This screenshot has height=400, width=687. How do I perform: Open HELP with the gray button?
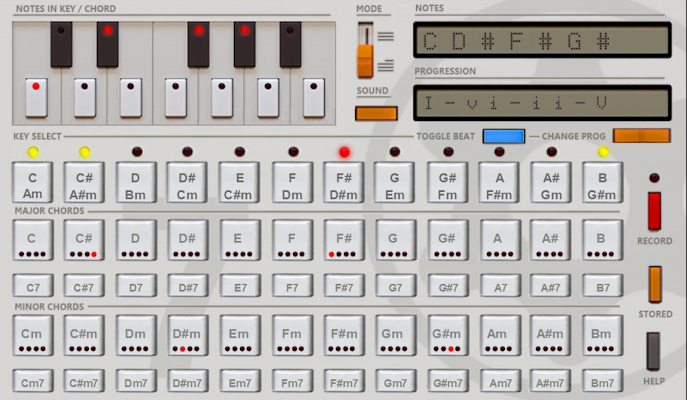[653, 351]
